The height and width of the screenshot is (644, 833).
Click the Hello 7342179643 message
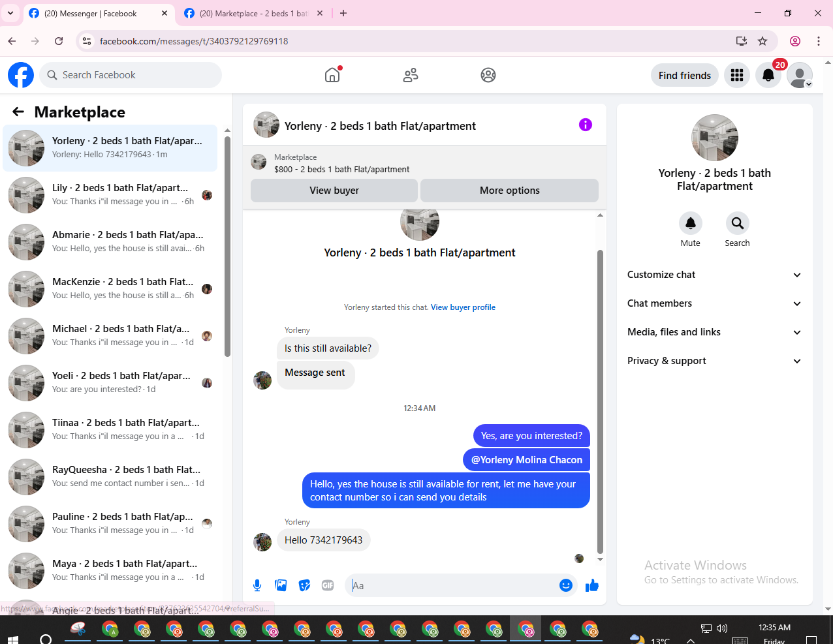tap(324, 540)
